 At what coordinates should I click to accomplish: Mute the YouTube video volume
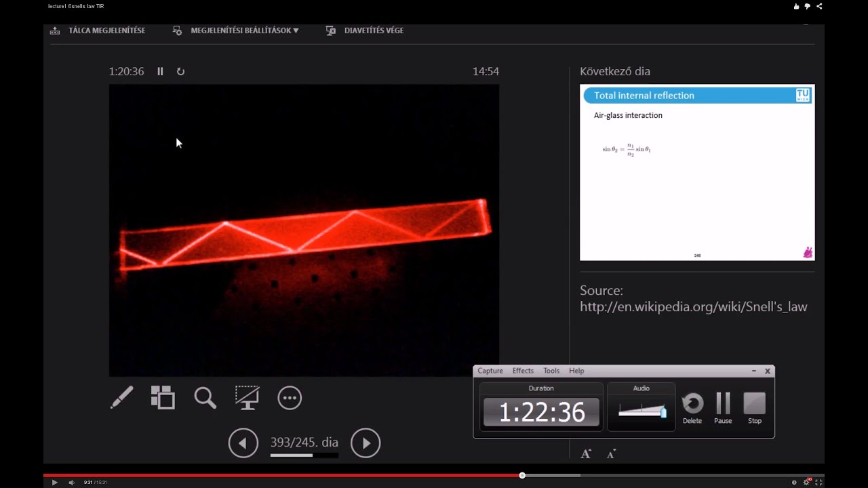pyautogui.click(x=72, y=482)
